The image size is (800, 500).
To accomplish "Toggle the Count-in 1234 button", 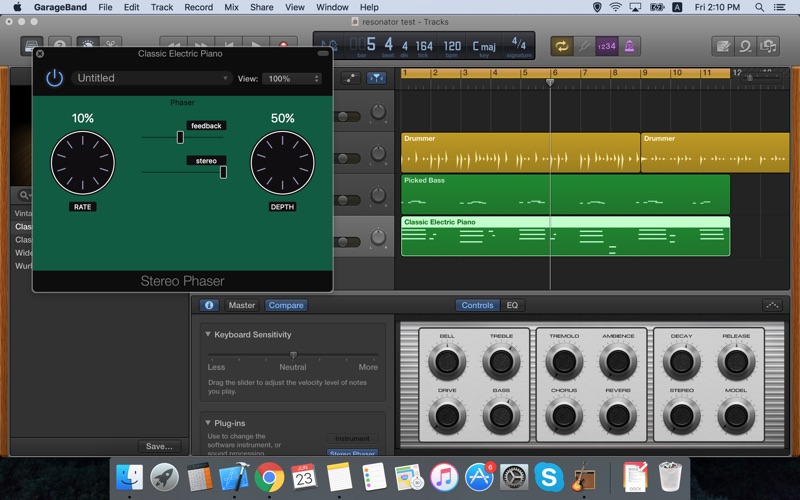I will point(607,46).
